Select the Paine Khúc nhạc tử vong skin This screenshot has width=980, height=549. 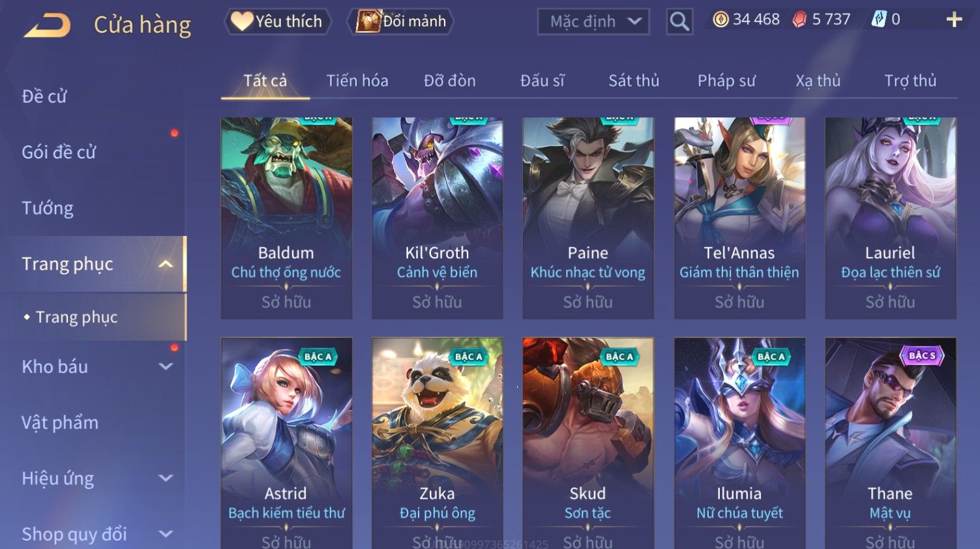click(x=588, y=218)
